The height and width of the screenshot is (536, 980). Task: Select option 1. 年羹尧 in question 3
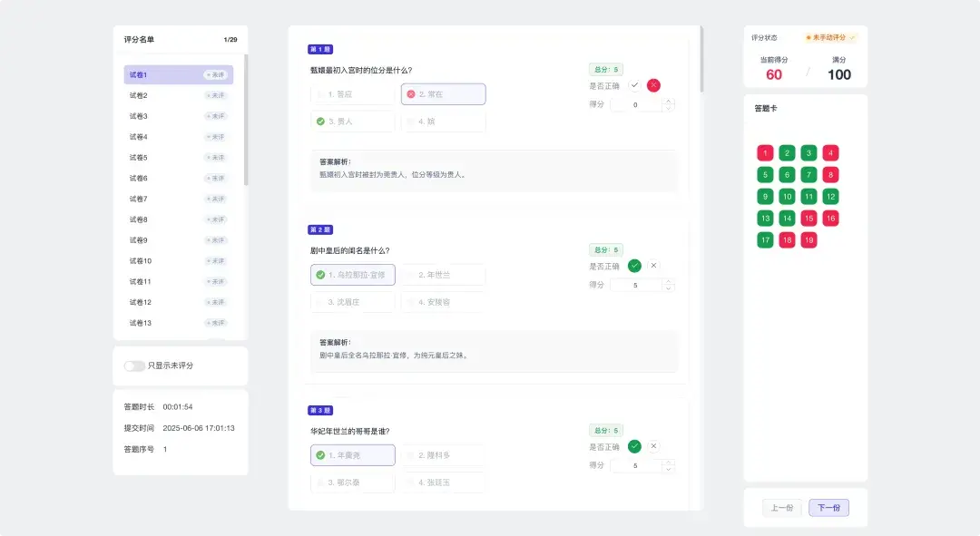click(x=352, y=455)
